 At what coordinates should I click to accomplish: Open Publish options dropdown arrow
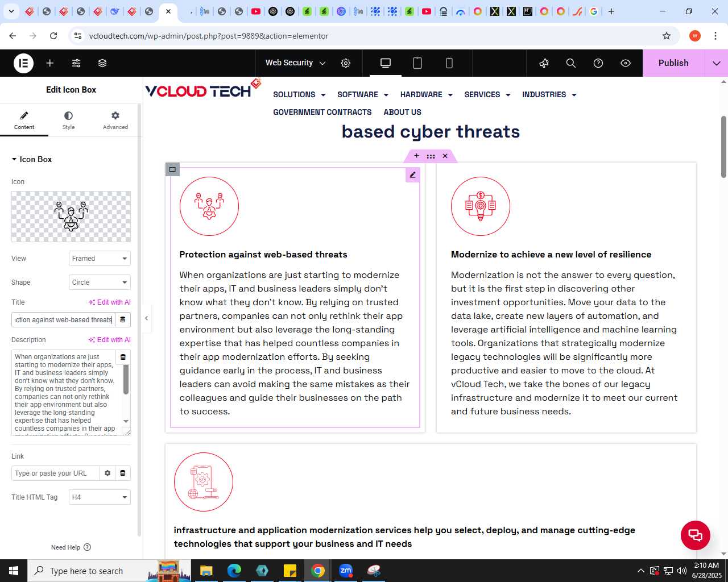716,63
